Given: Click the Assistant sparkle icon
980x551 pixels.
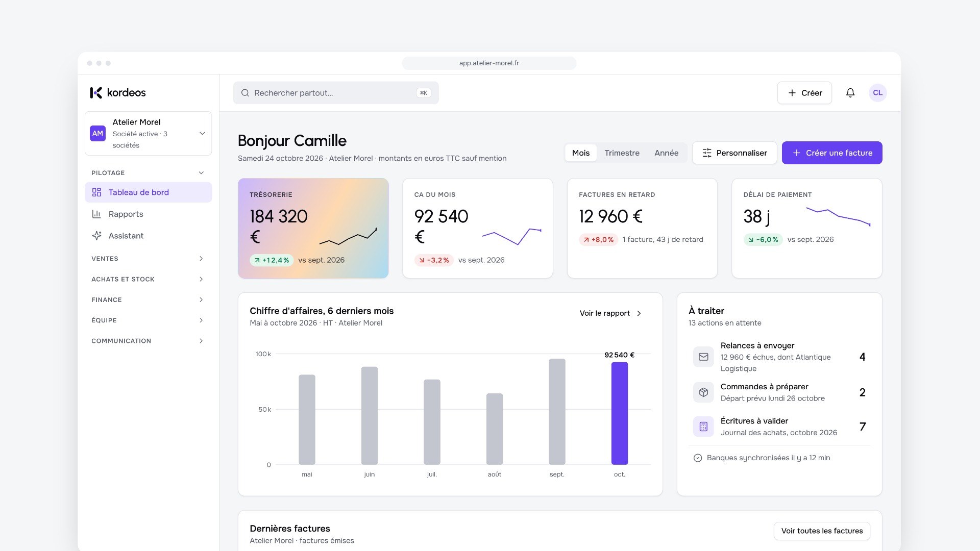Looking at the screenshot, I should point(96,236).
